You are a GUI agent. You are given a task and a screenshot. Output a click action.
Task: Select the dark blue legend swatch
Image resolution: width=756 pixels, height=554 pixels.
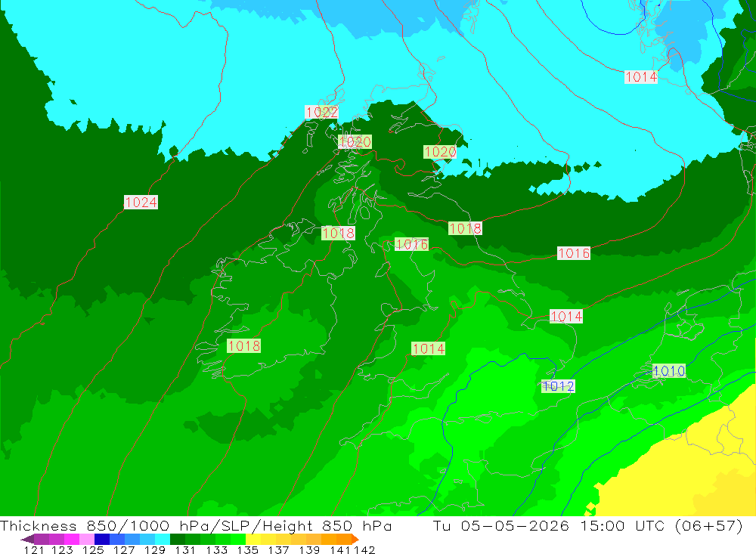(x=102, y=539)
